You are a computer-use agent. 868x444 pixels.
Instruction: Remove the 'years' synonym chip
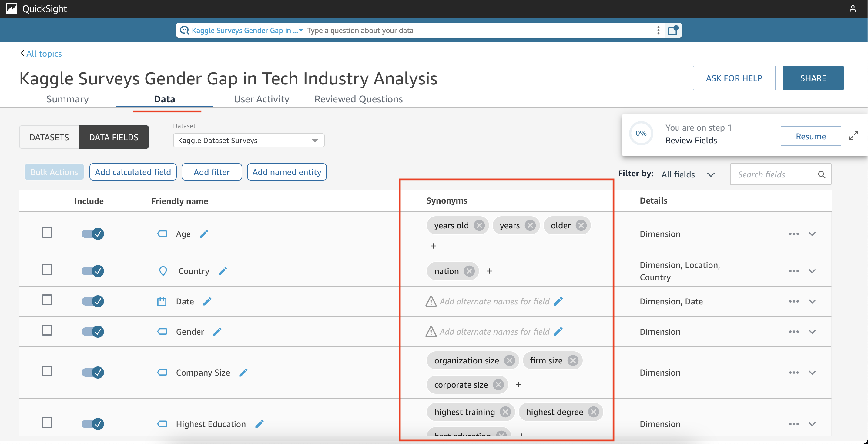click(x=530, y=225)
